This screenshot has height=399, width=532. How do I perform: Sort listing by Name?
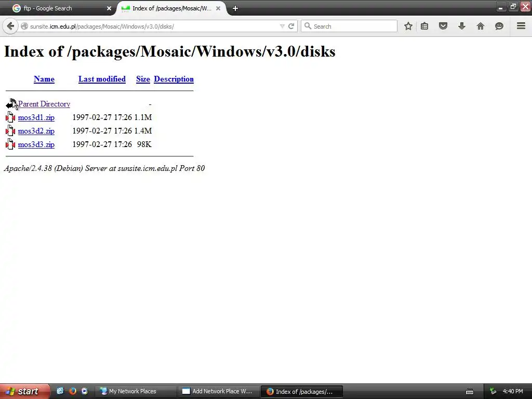pos(44,79)
